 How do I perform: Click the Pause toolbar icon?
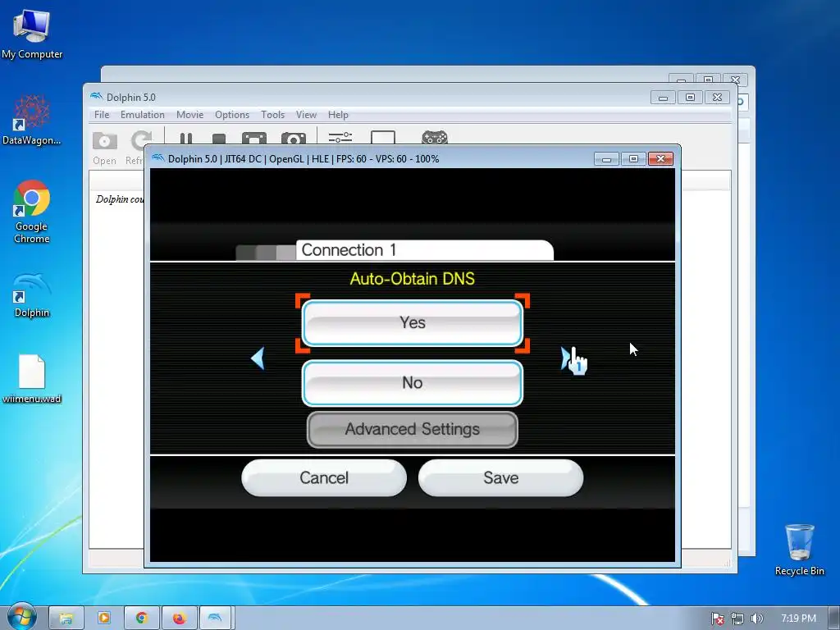(x=186, y=138)
